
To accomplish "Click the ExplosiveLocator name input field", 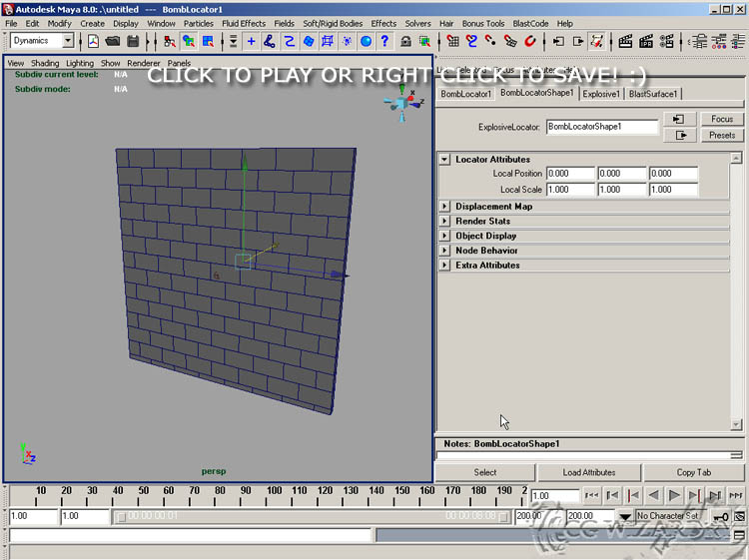I will [x=601, y=127].
